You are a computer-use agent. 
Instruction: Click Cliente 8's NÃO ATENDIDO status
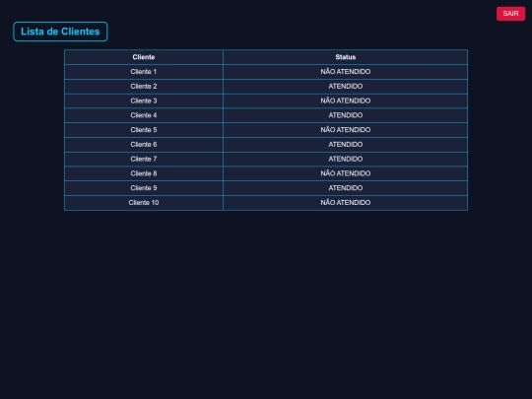tap(346, 173)
